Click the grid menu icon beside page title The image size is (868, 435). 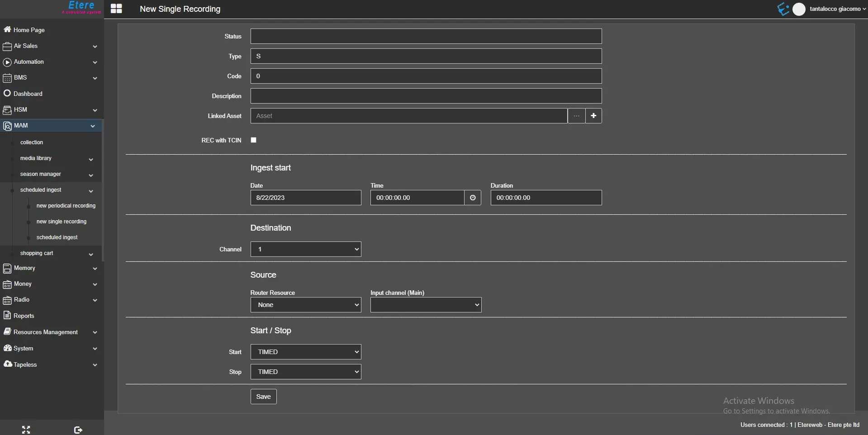[x=116, y=9]
